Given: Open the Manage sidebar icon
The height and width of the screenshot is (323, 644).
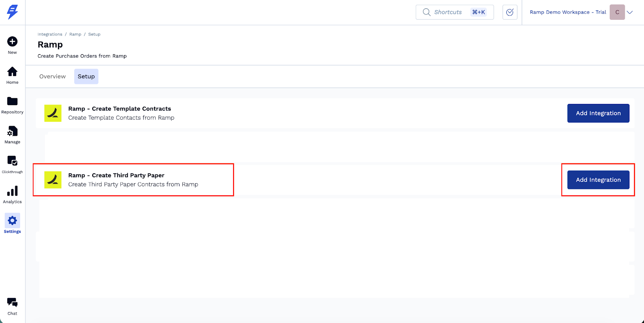Looking at the screenshot, I should (x=12, y=131).
